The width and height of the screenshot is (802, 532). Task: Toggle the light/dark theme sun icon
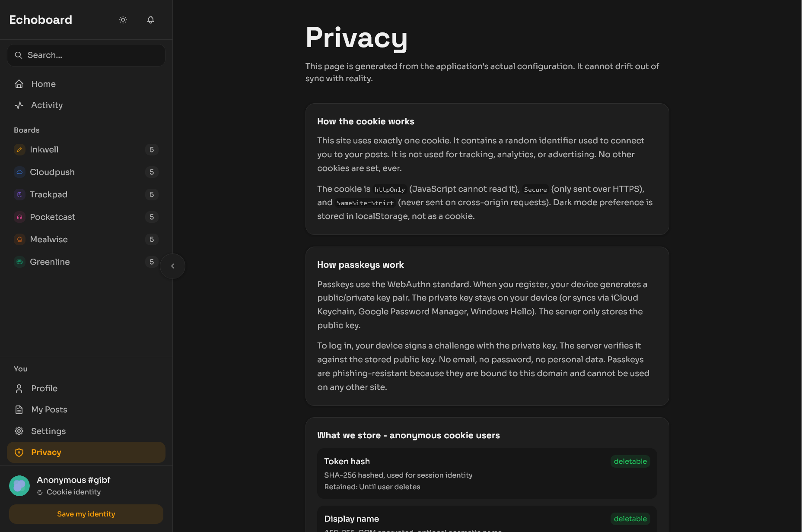[x=123, y=20]
